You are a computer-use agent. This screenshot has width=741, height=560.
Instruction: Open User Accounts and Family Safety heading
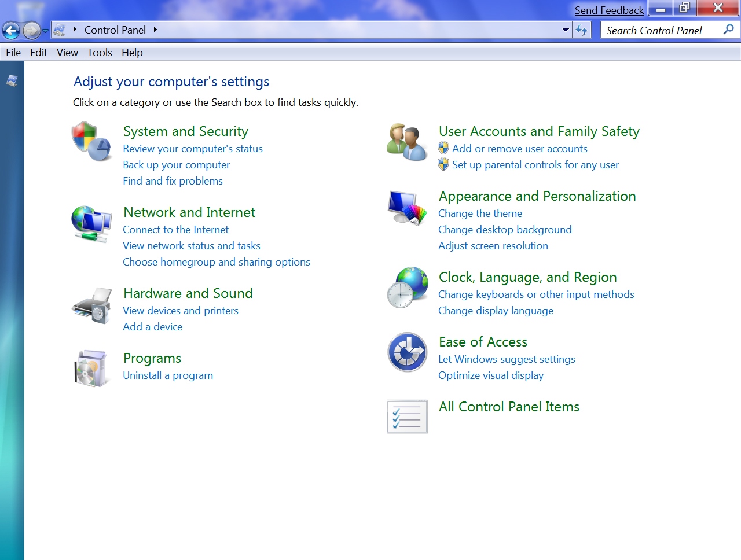click(x=539, y=131)
